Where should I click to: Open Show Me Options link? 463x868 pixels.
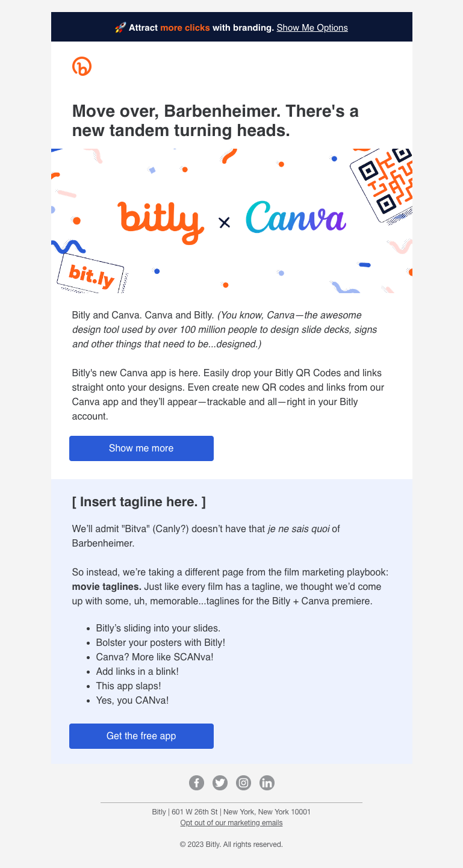(312, 27)
